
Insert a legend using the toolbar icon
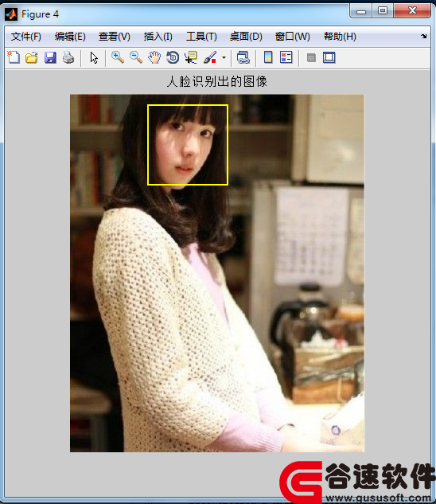(286, 57)
